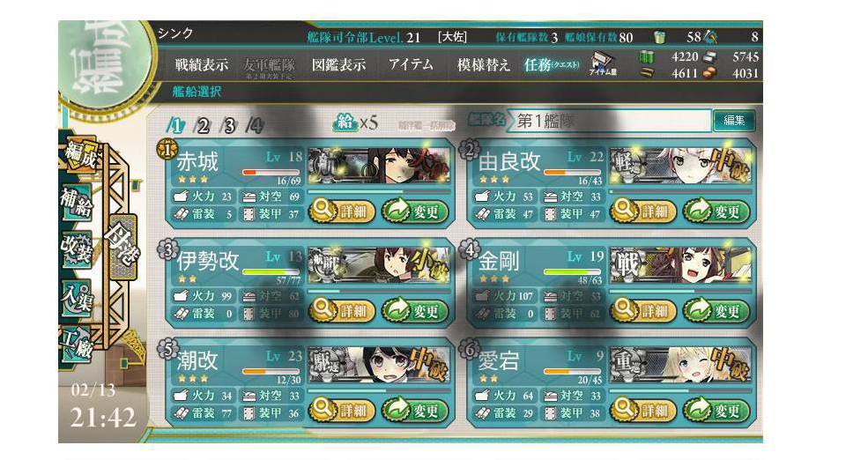Click the 第1艦隊 fleet name field
This screenshot has height=460, width=868.
pos(612,120)
